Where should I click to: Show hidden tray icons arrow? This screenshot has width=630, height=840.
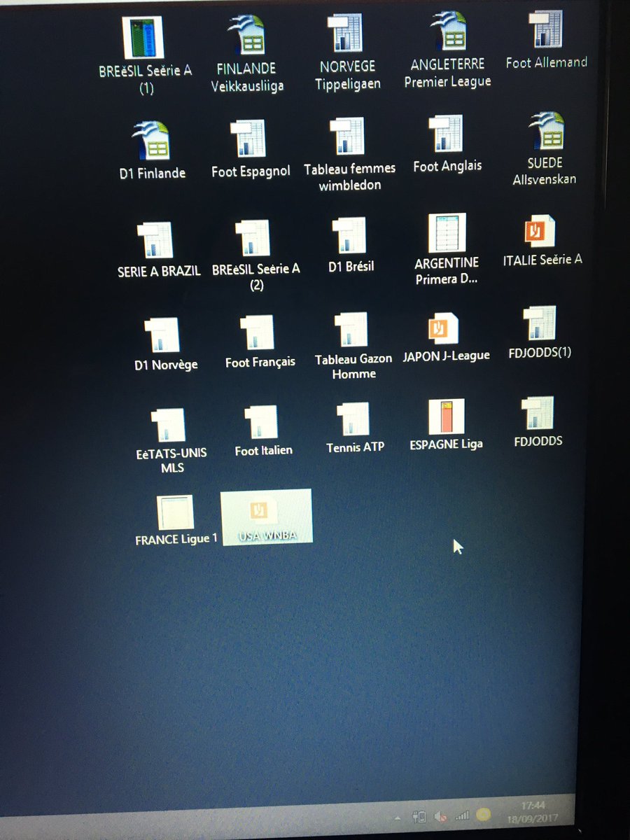397,817
